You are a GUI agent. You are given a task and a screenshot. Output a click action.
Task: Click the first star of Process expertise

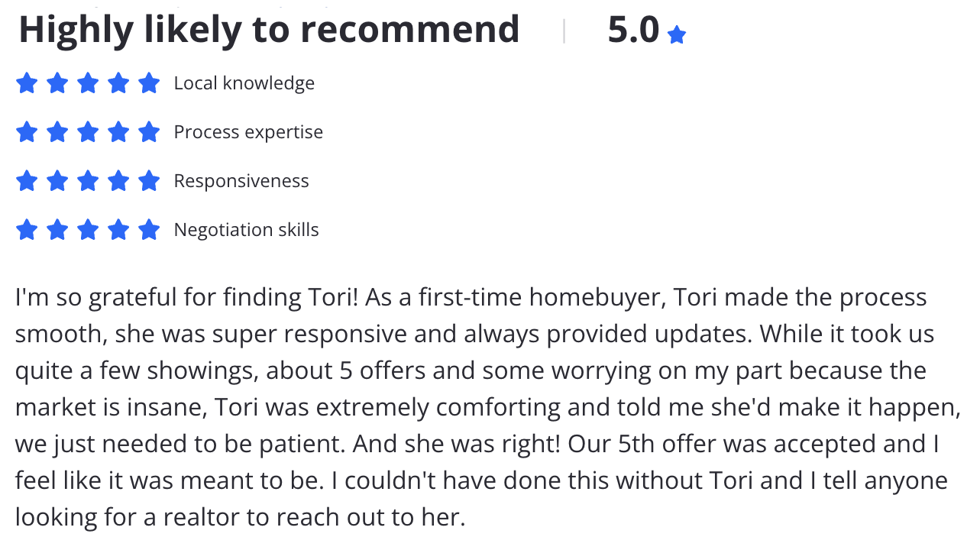pos(27,131)
